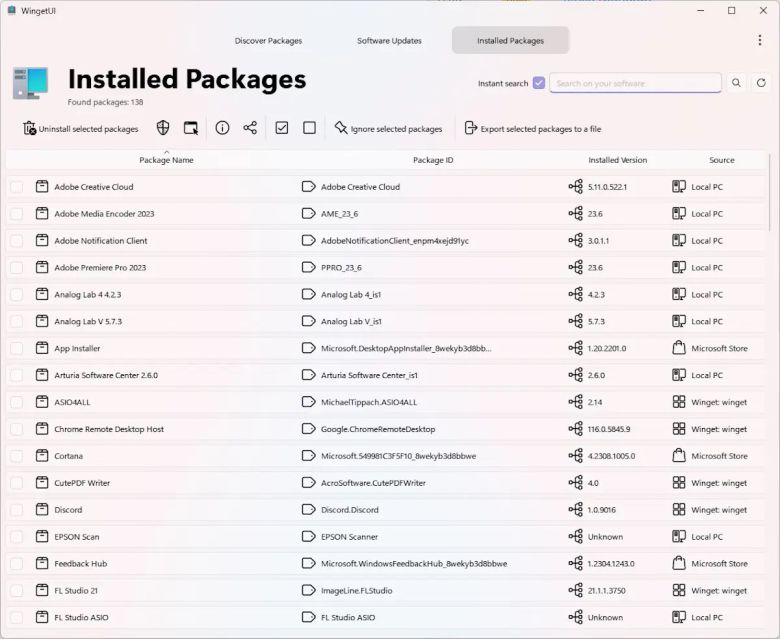
Task: Sort by Installed Version column header
Action: (617, 160)
